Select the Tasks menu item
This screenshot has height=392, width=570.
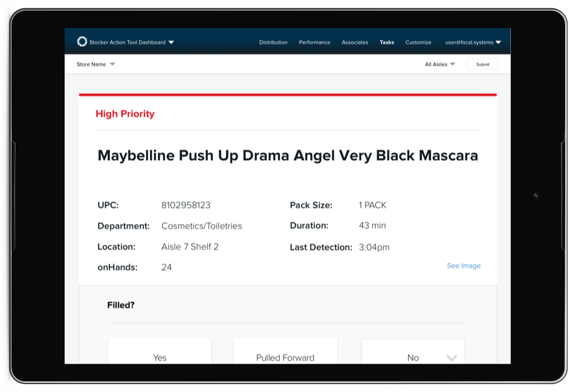coord(387,42)
